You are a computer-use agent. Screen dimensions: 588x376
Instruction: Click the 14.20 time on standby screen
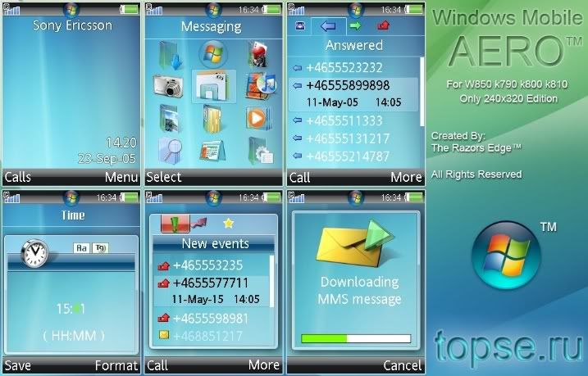[x=121, y=143]
